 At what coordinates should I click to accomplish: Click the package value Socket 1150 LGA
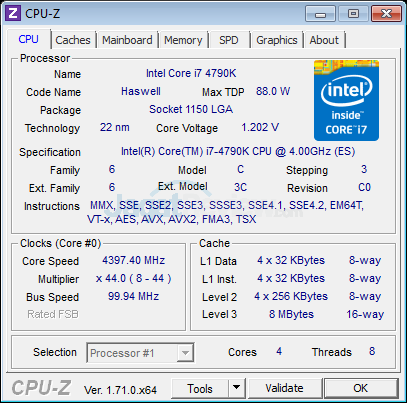coord(191,109)
